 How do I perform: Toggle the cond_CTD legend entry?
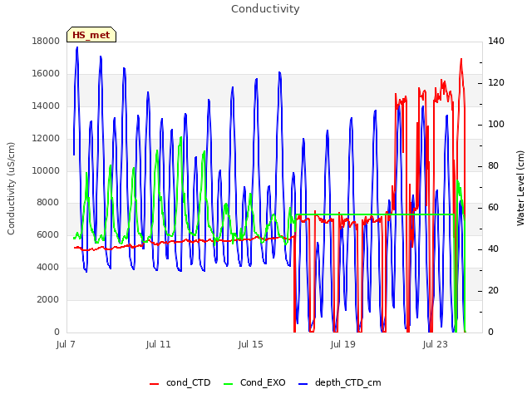[180, 382]
